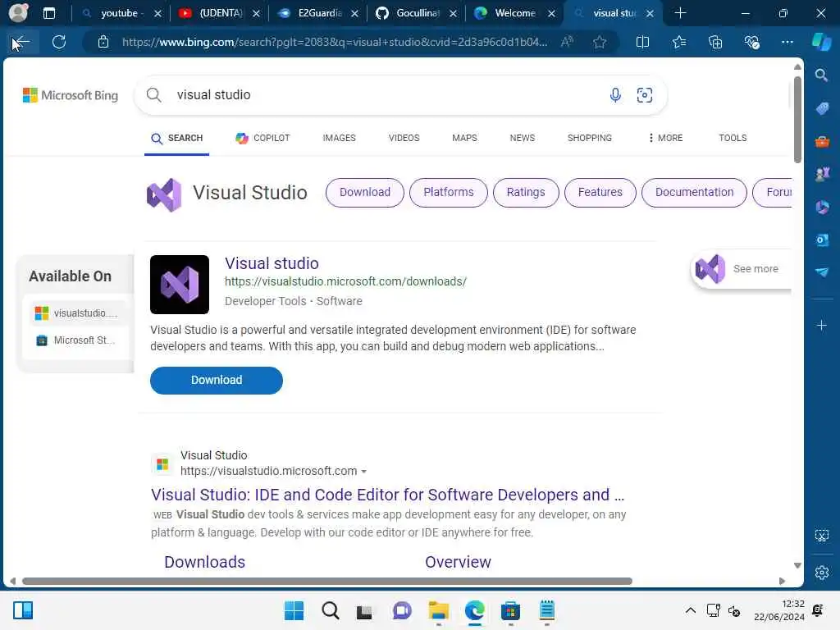Image resolution: width=840 pixels, height=630 pixels.
Task: Open the VIDEOS search tab
Action: pyautogui.click(x=404, y=138)
